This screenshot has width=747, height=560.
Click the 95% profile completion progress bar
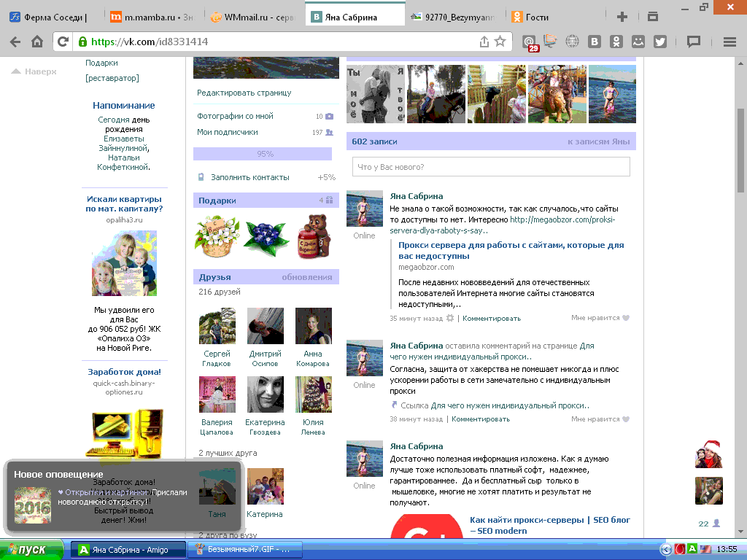click(263, 154)
